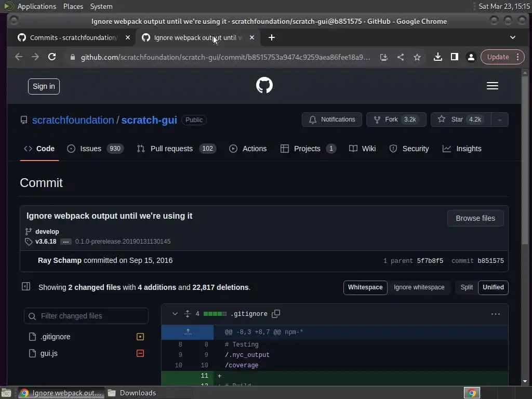
Task: Toggle the file tree sidebar icon
Action: point(26,286)
